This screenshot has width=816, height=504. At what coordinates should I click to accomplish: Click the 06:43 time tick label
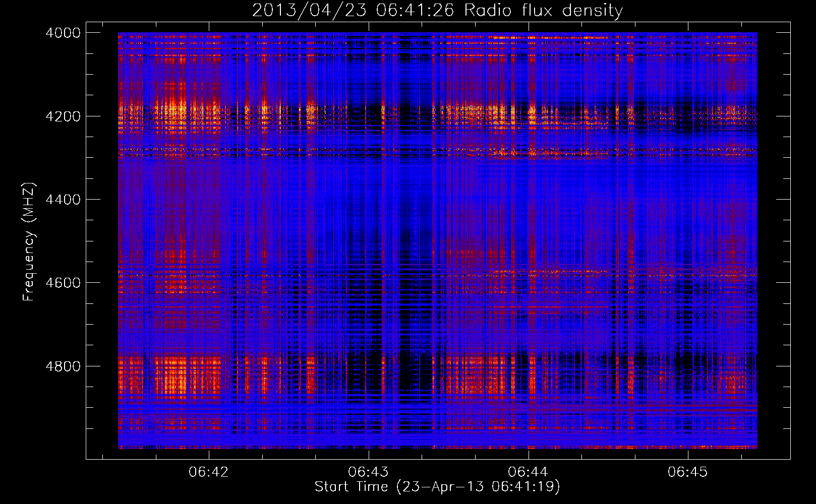tap(369, 472)
